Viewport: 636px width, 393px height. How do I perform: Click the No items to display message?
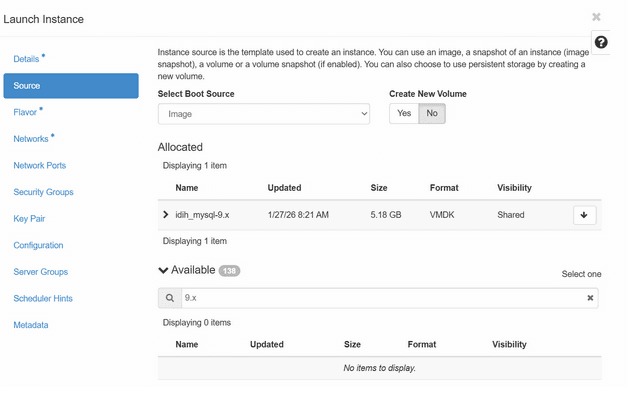pyautogui.click(x=380, y=368)
